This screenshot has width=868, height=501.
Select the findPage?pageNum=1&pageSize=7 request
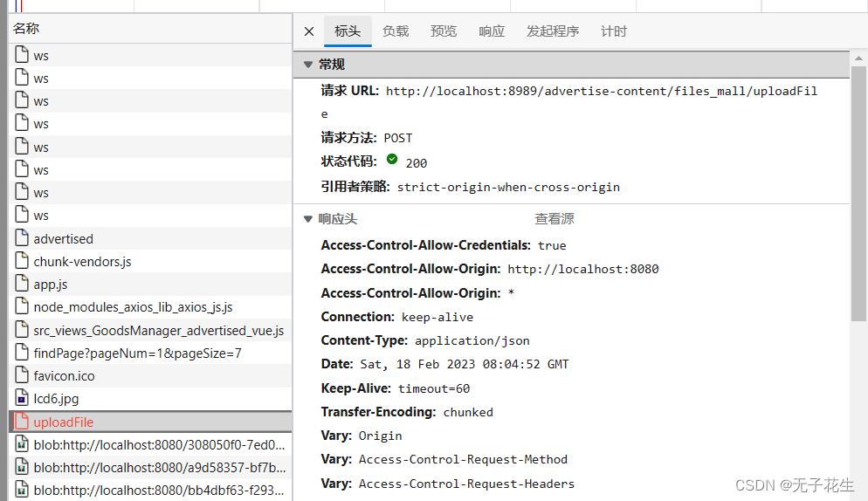pyautogui.click(x=150, y=353)
